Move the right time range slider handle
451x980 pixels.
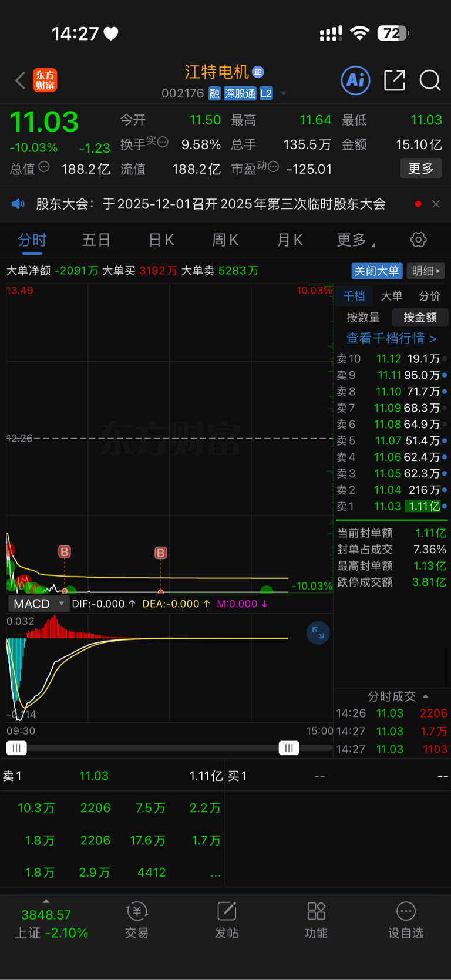(288, 747)
